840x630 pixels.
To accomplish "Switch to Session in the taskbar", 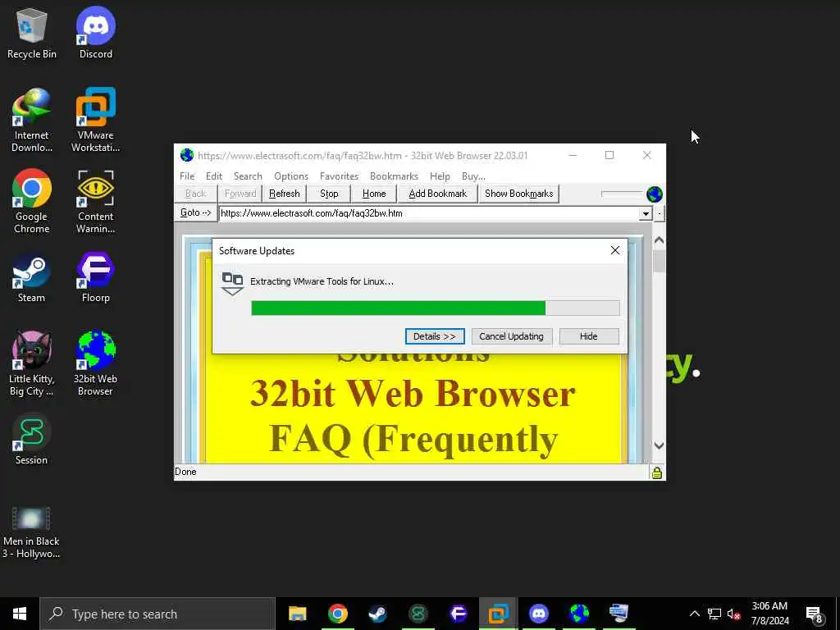I will click(418, 614).
